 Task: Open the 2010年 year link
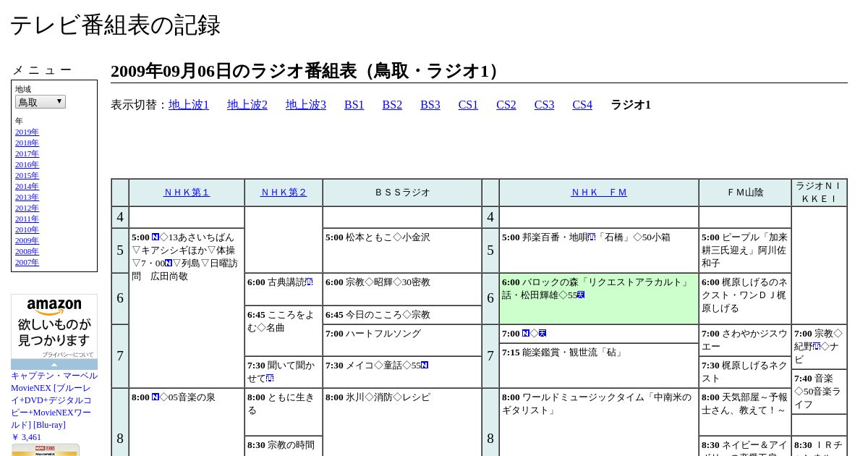(x=27, y=229)
